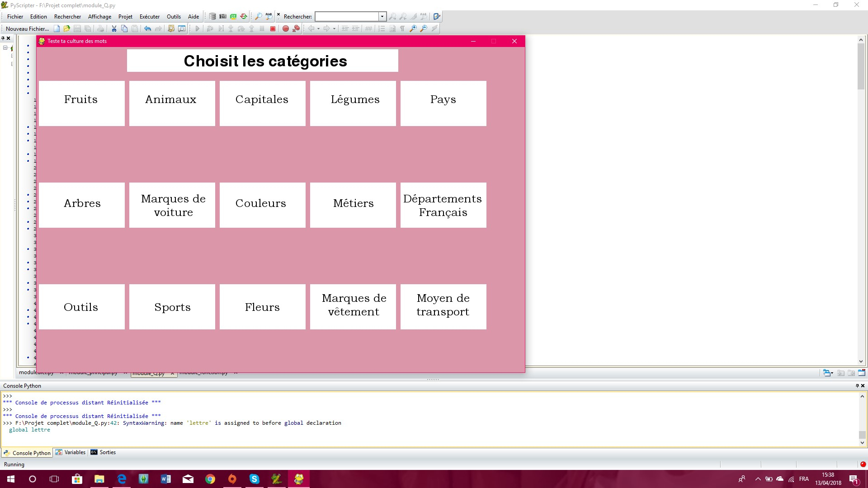Click the new blank file icon

(x=57, y=28)
